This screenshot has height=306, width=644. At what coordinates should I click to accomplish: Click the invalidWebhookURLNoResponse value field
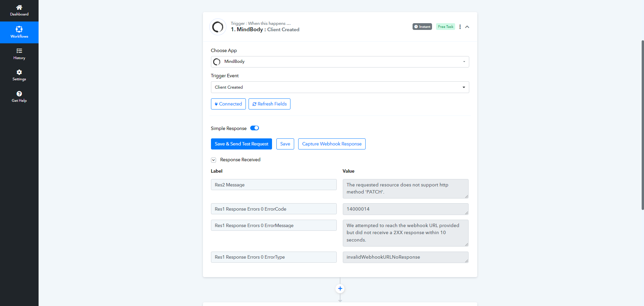tap(406, 257)
